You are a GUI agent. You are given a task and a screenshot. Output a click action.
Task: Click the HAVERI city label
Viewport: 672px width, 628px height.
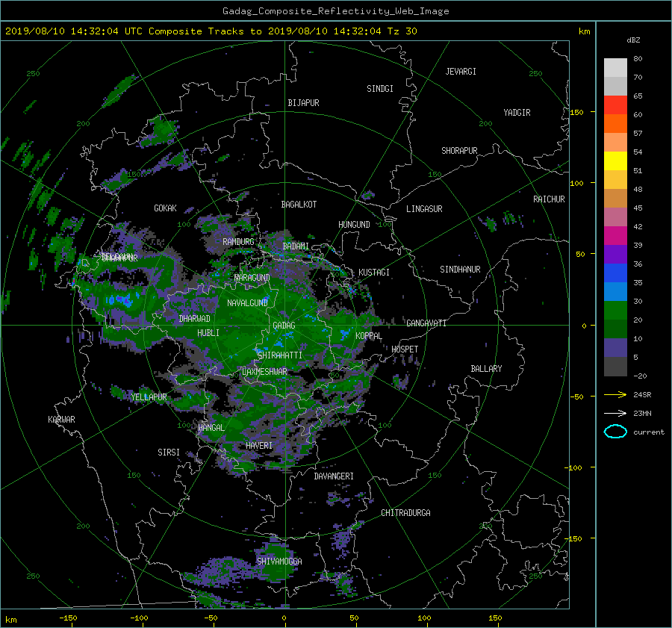(259, 446)
